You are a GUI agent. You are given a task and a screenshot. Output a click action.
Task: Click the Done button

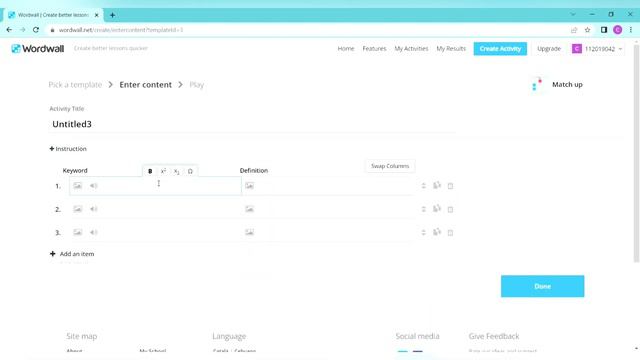click(x=542, y=286)
